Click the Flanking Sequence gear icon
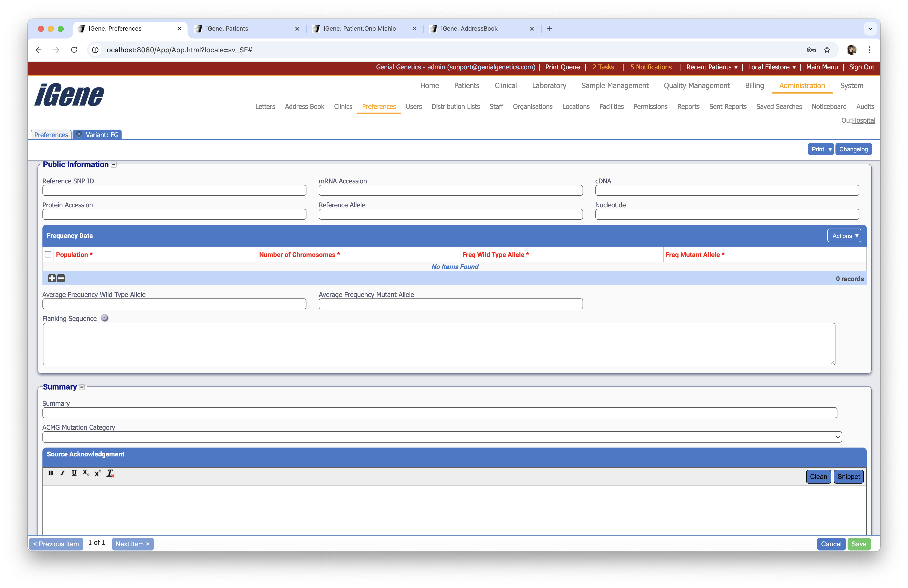The height and width of the screenshot is (588, 908). tap(105, 318)
